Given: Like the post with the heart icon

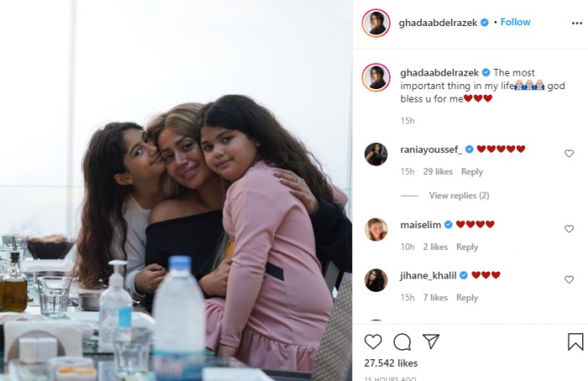Looking at the screenshot, I should tap(373, 342).
